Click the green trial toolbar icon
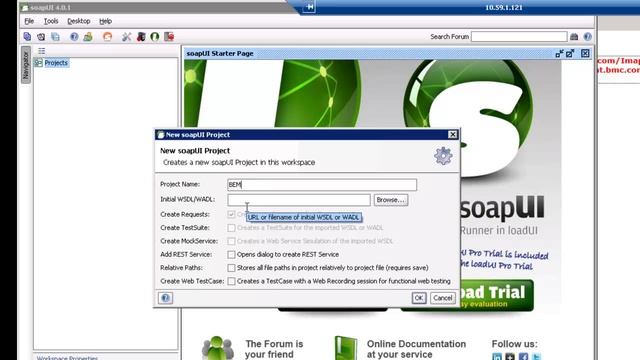This screenshot has height=360, width=640. click(x=88, y=37)
